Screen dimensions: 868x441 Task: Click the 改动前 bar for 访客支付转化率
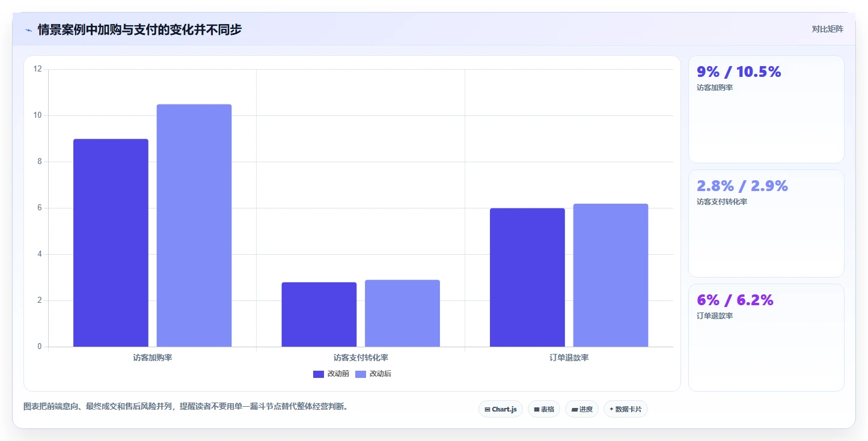click(319, 314)
